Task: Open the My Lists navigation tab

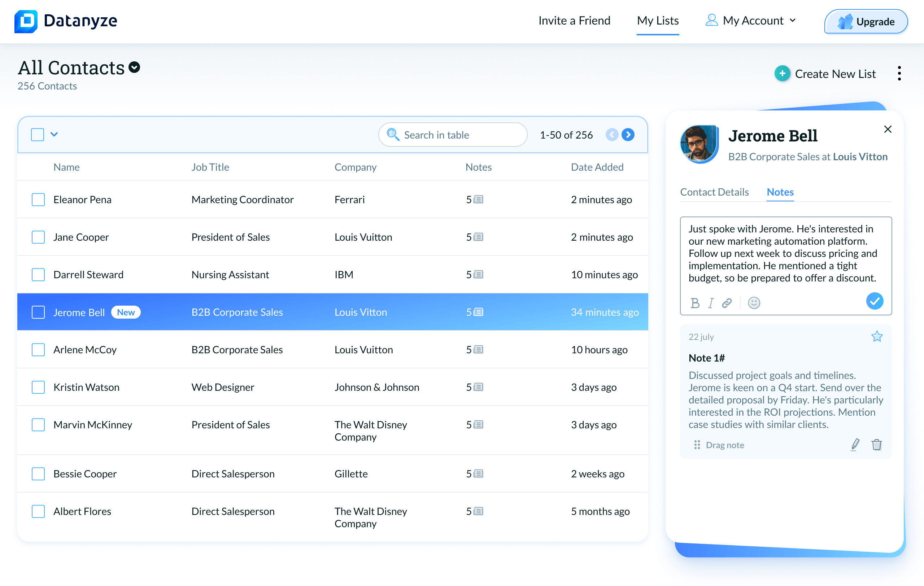Action: pyautogui.click(x=658, y=20)
